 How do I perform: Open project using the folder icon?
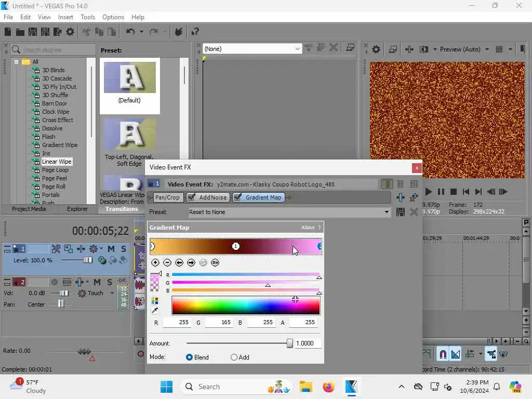(x=20, y=32)
